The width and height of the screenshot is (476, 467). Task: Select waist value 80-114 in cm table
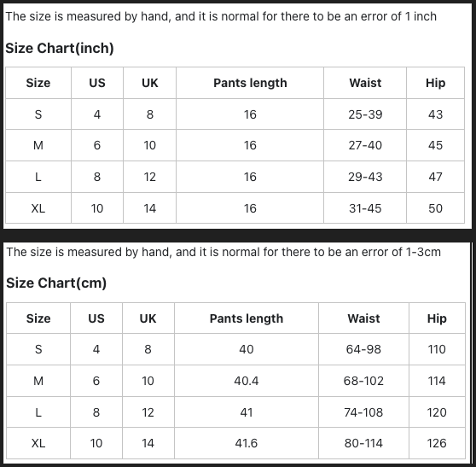click(x=363, y=443)
